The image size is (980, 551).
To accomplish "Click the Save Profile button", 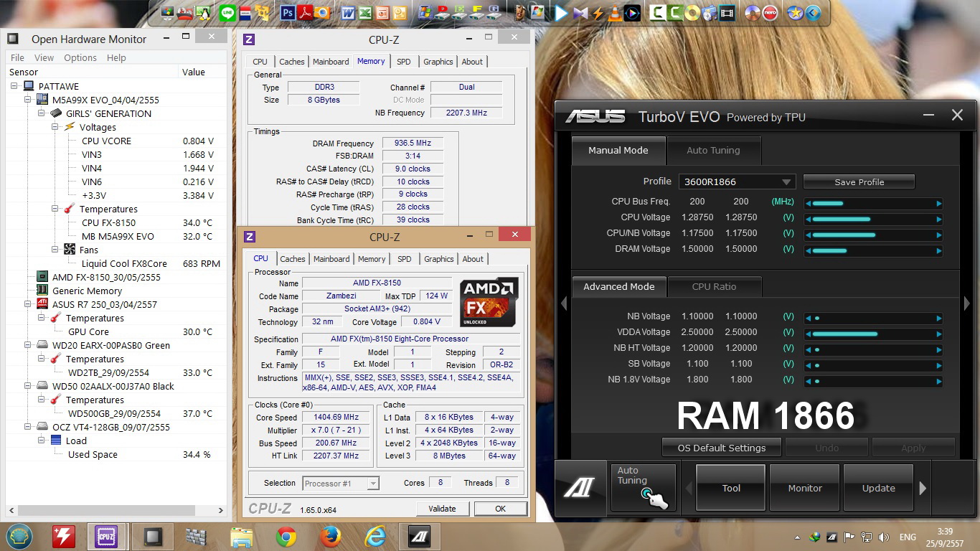I will point(859,182).
